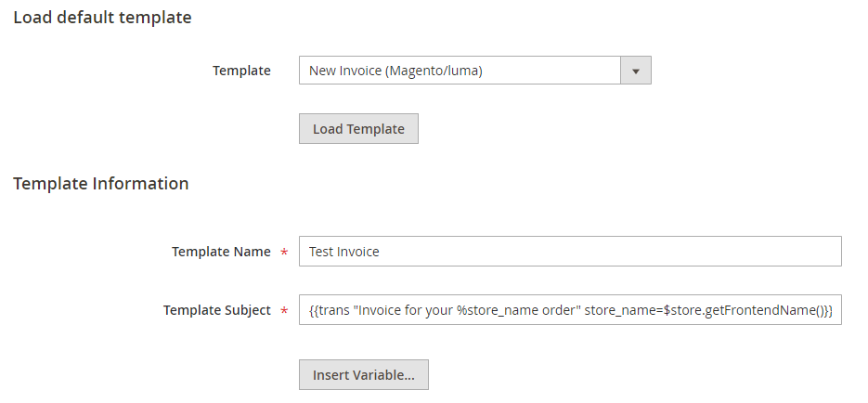The height and width of the screenshot is (403, 868).
Task: Click the {{trans text in Template Subject
Action: pyautogui.click(x=329, y=310)
